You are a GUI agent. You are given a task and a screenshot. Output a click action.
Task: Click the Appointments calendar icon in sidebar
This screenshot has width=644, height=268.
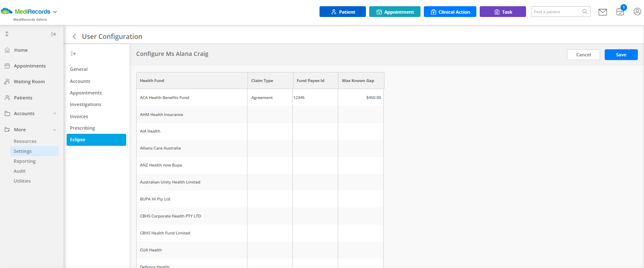[7, 66]
